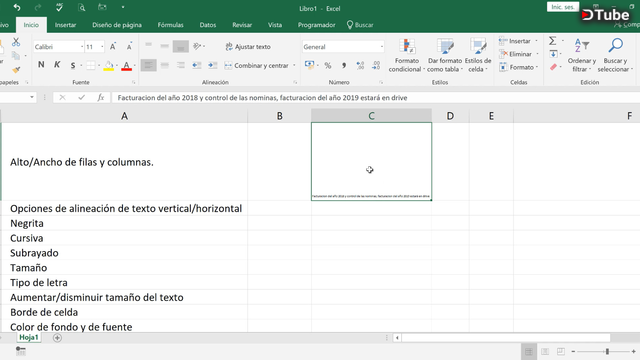The height and width of the screenshot is (360, 640).
Task: Add new sheet with plus button
Action: 57,338
